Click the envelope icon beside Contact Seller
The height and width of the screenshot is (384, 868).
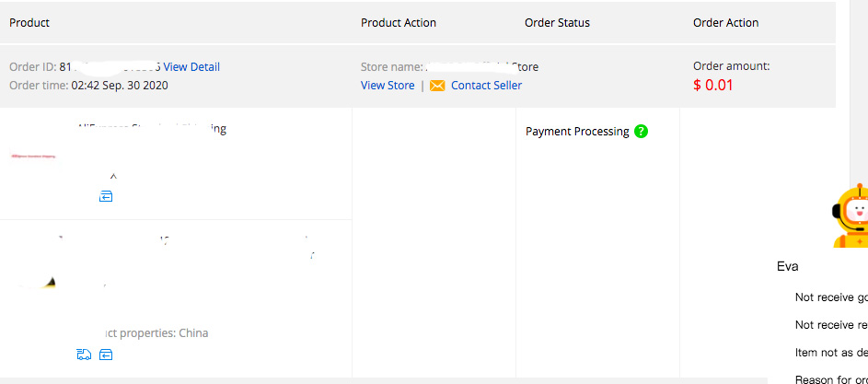coord(437,86)
